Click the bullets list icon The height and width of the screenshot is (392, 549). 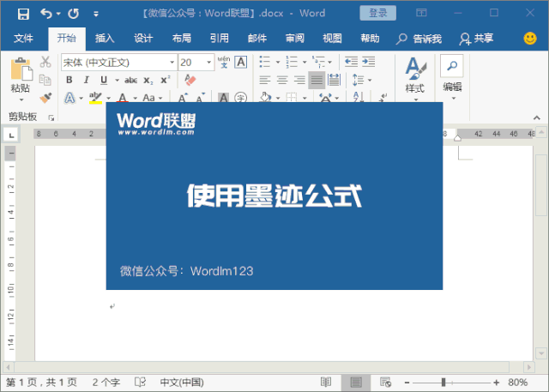pos(265,62)
